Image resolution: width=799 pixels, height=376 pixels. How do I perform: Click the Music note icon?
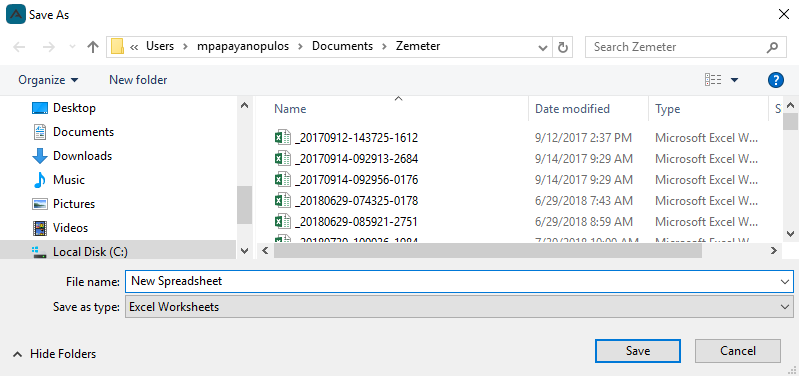click(x=40, y=180)
